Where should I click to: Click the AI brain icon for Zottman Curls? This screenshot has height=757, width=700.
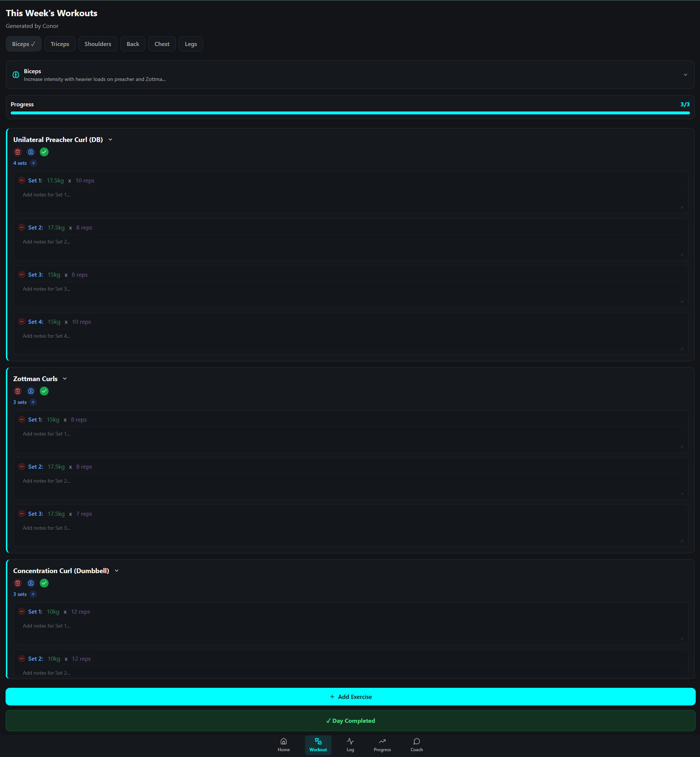[31, 391]
